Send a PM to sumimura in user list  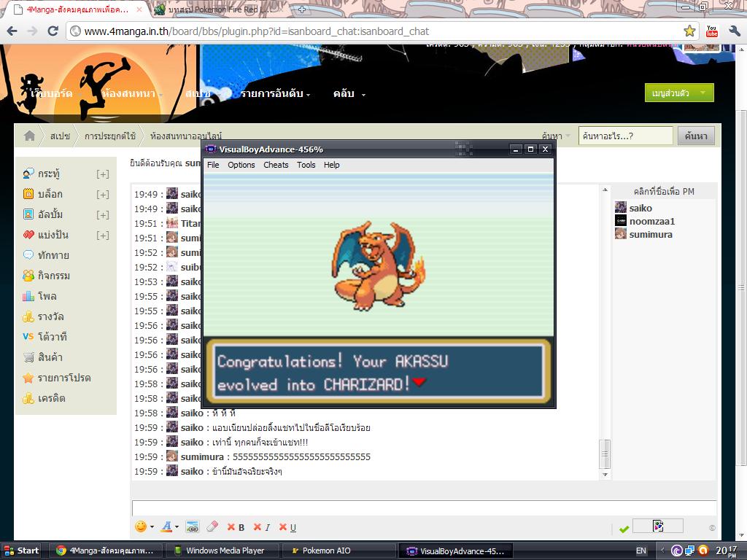pyautogui.click(x=650, y=235)
